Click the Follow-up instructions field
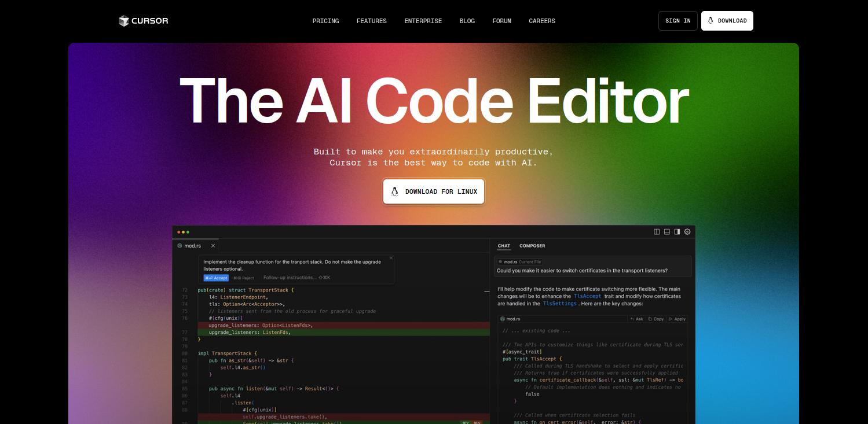The height and width of the screenshot is (424, 868). [x=296, y=278]
